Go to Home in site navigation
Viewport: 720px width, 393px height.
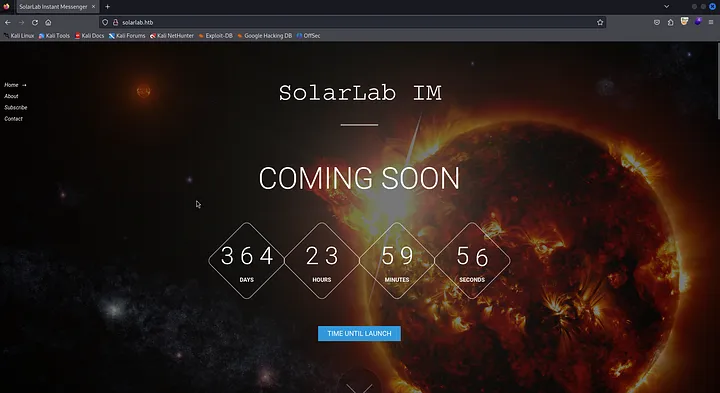[11, 85]
